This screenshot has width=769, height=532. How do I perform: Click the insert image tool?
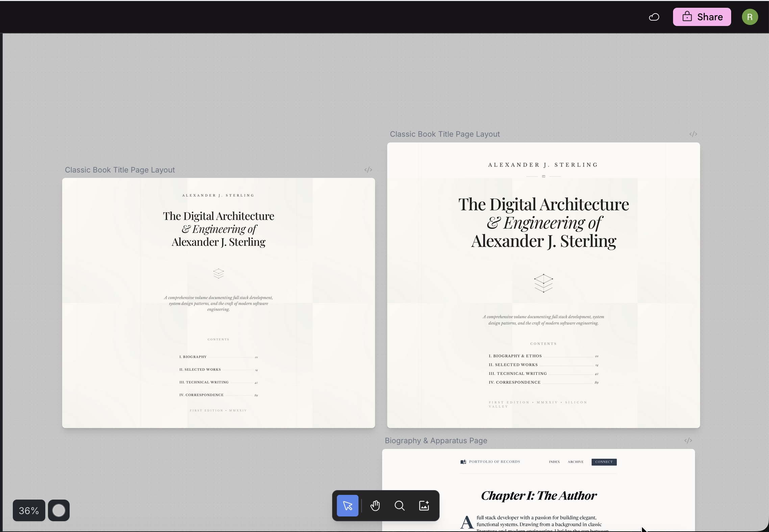point(424,506)
